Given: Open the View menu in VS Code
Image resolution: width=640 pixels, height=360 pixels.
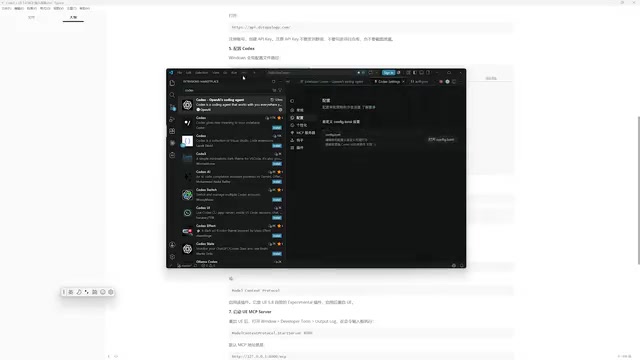Looking at the screenshot, I should pyautogui.click(x=216, y=73).
